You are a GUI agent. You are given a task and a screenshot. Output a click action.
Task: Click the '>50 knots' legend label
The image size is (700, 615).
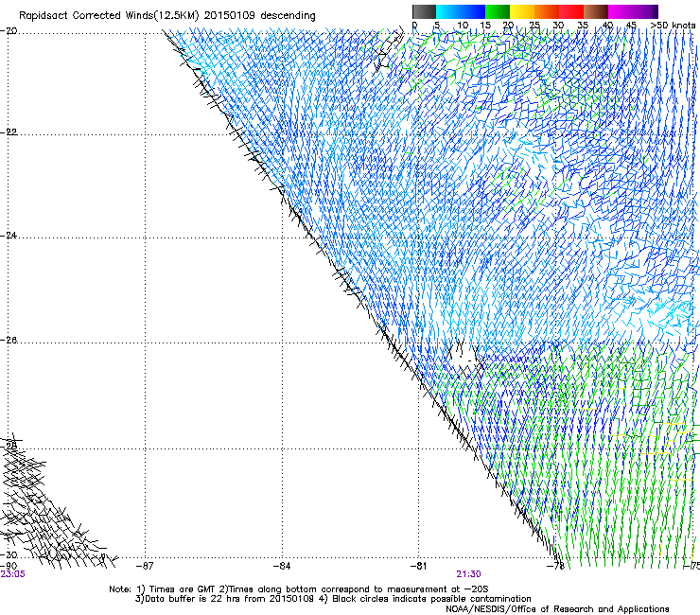673,26
